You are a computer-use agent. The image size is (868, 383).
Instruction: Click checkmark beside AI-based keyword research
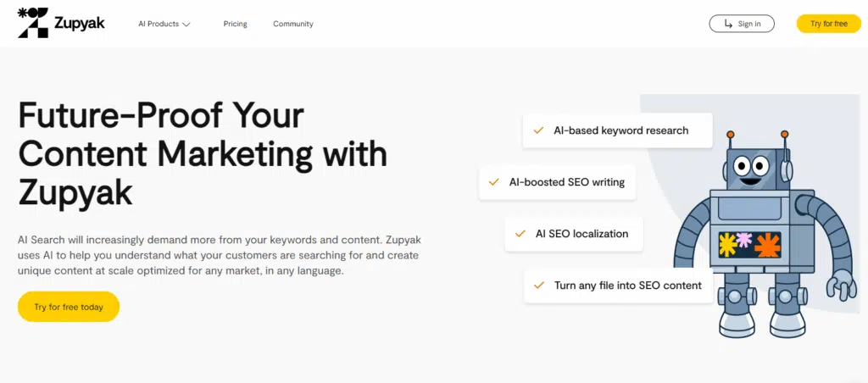click(x=538, y=130)
